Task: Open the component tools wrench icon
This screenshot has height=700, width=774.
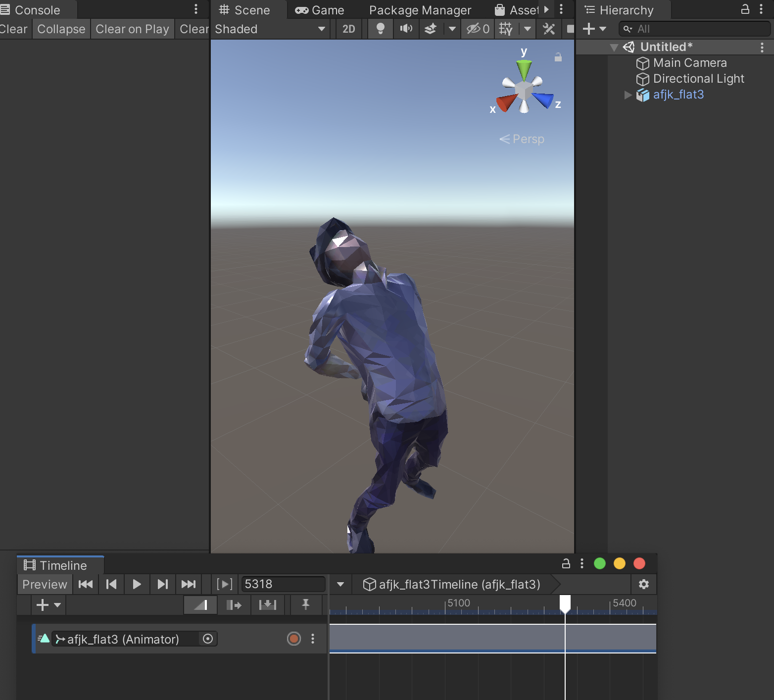Action: [x=548, y=29]
